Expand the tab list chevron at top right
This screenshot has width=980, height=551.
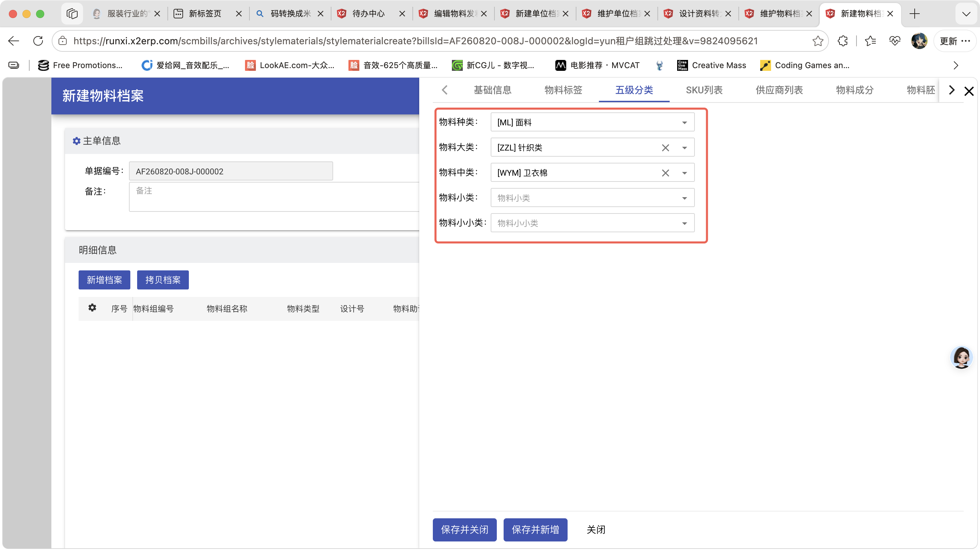pos(966,14)
